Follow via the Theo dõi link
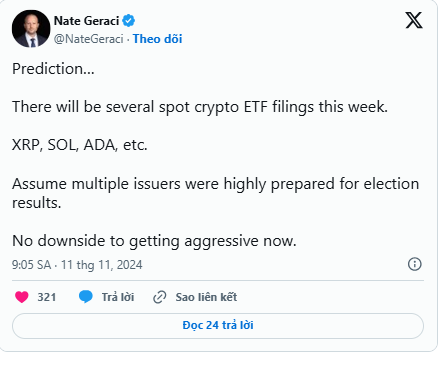Viewport: 446px width, 366px height. click(x=157, y=39)
